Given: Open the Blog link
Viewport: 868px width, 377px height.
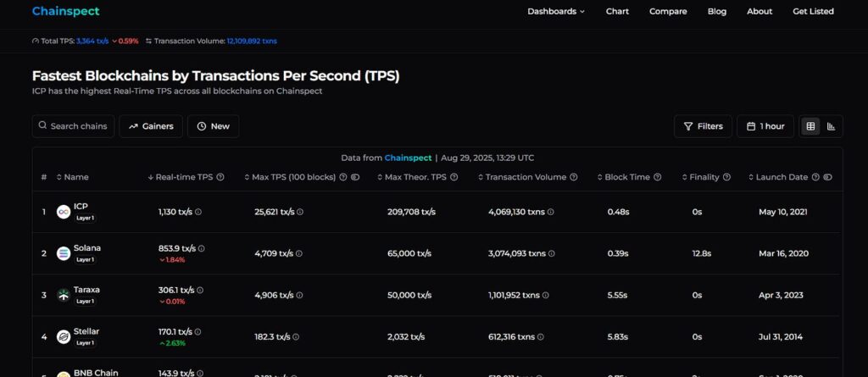Looking at the screenshot, I should tap(717, 11).
